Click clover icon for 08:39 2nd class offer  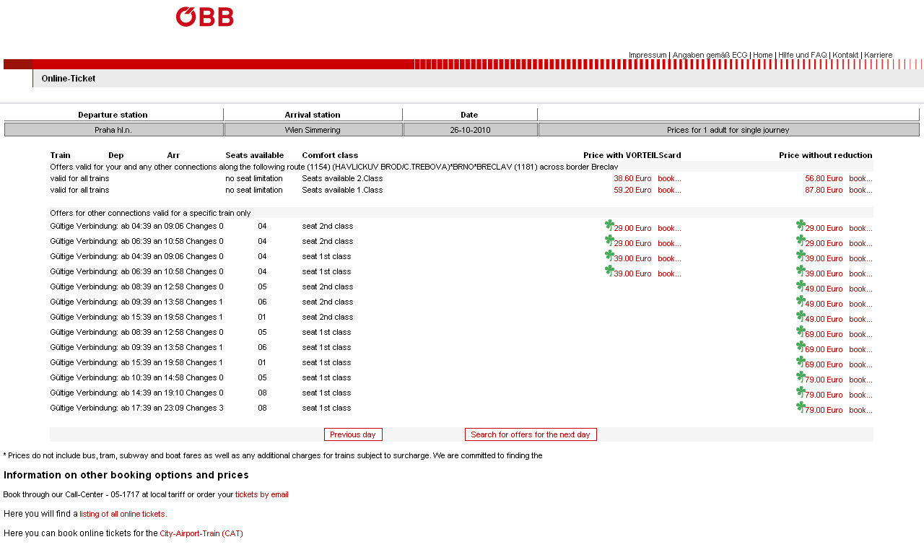pyautogui.click(x=801, y=286)
